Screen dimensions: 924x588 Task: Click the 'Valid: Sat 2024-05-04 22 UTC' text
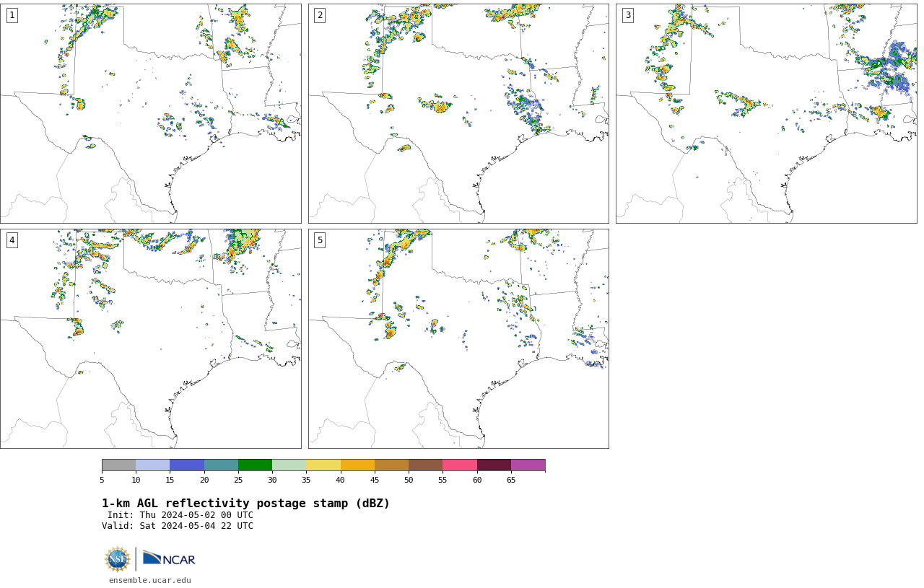178,526
